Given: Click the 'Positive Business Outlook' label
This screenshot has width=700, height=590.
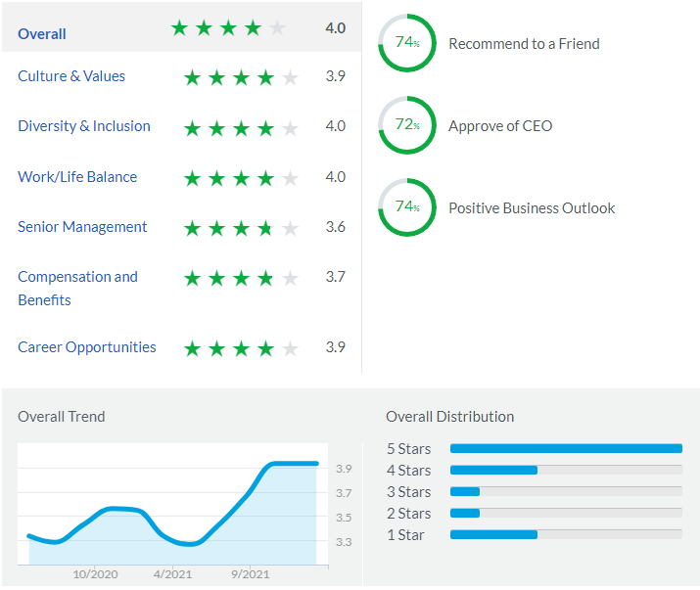Looking at the screenshot, I should coord(532,208).
